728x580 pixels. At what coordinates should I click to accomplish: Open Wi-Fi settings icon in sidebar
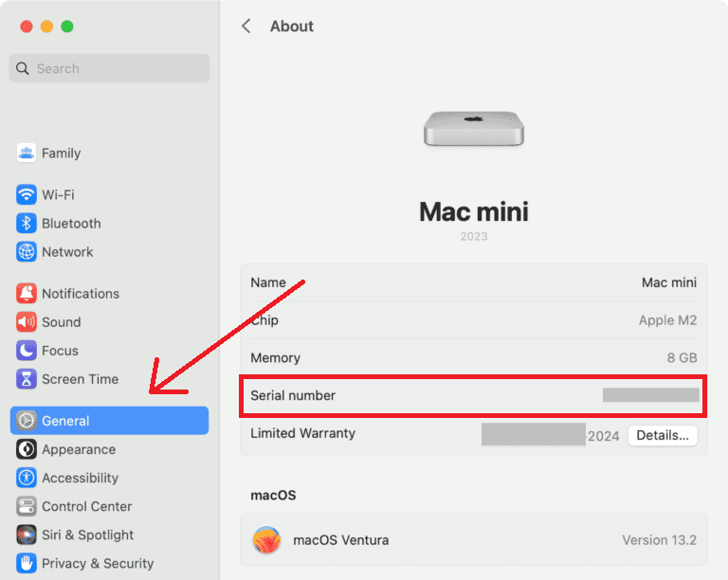[27, 195]
